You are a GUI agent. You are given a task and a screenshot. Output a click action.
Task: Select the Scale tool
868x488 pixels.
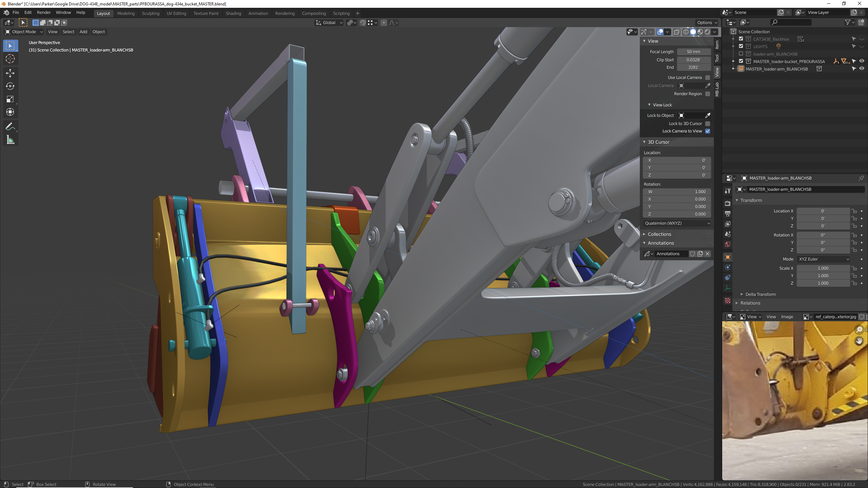(x=10, y=99)
